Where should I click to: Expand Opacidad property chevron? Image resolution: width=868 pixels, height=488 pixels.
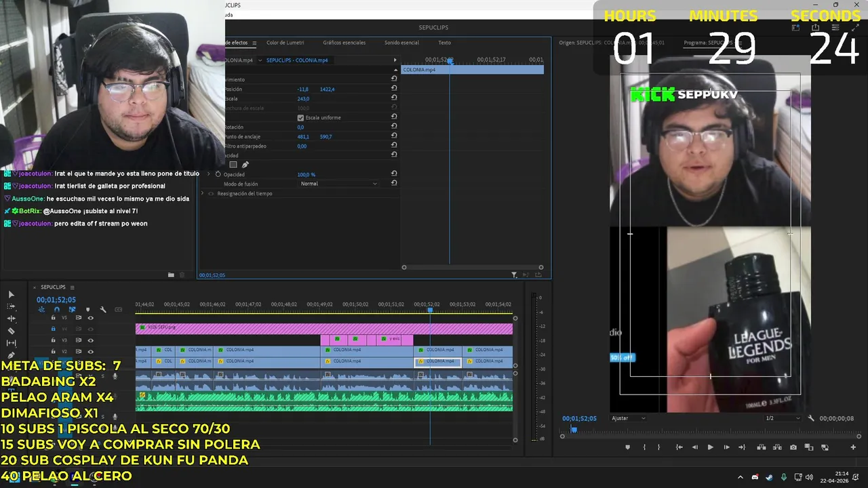coord(210,174)
